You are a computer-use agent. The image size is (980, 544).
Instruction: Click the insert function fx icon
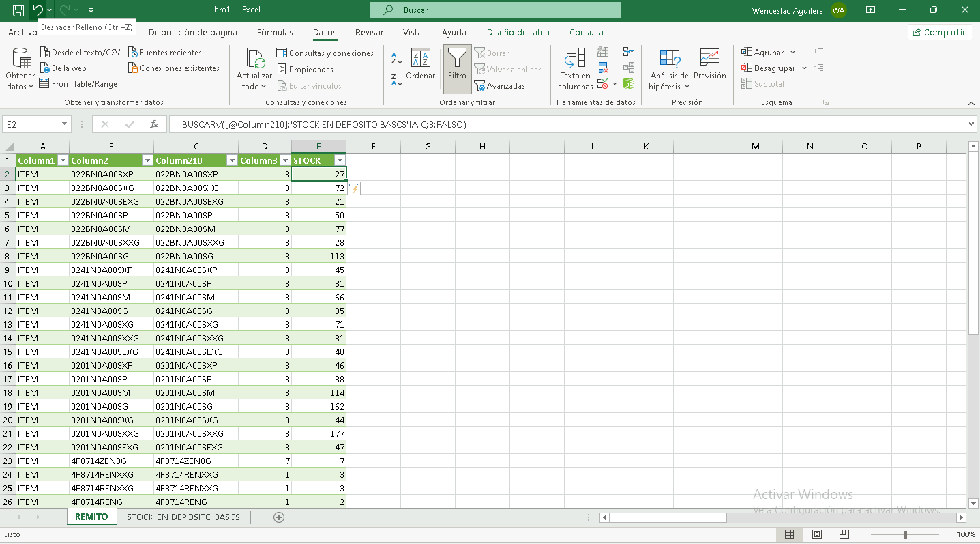[154, 124]
